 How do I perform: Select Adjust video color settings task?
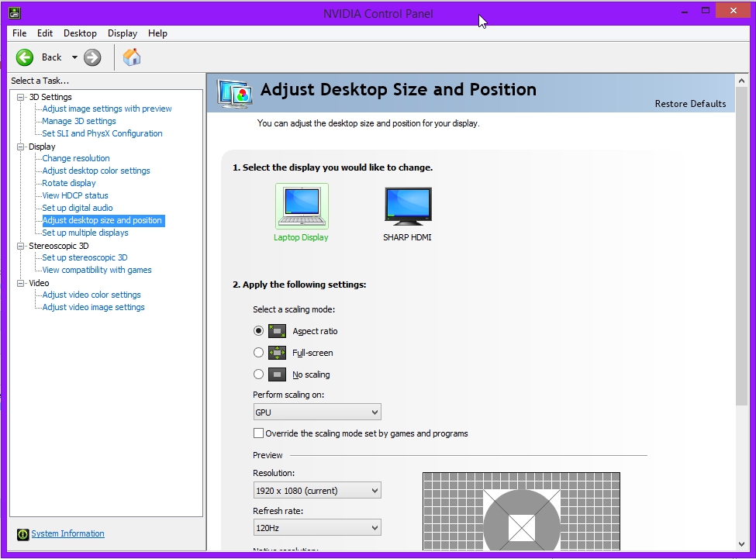click(91, 295)
